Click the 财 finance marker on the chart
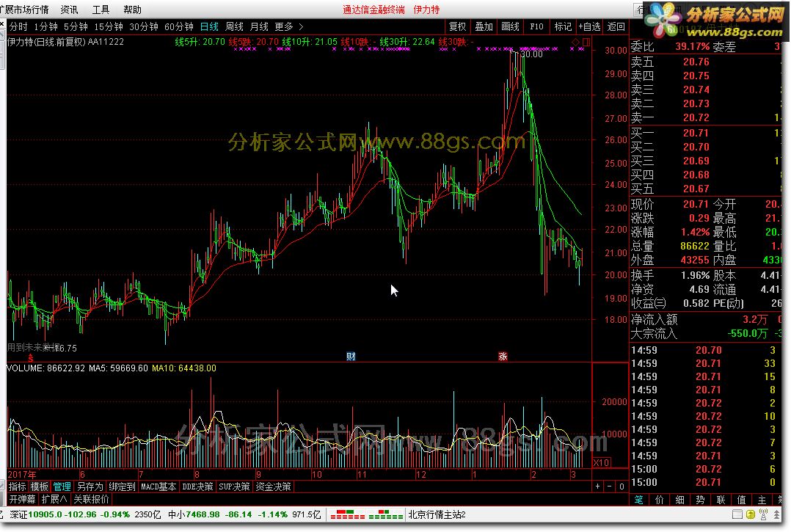Image resolution: width=791 pixels, height=532 pixels. tap(351, 356)
